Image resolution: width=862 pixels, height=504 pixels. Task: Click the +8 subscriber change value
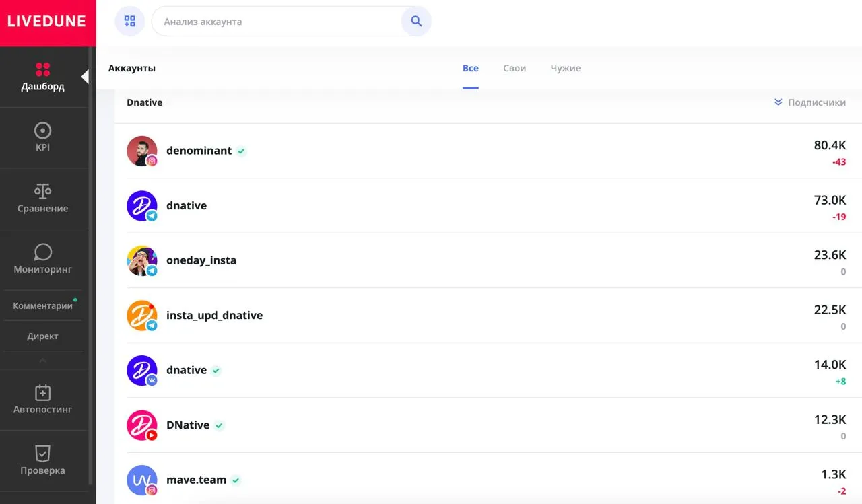(x=840, y=382)
